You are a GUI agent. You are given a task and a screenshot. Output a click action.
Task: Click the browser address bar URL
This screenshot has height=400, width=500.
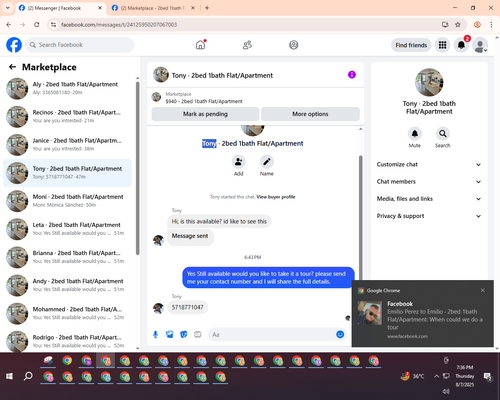coord(119,25)
